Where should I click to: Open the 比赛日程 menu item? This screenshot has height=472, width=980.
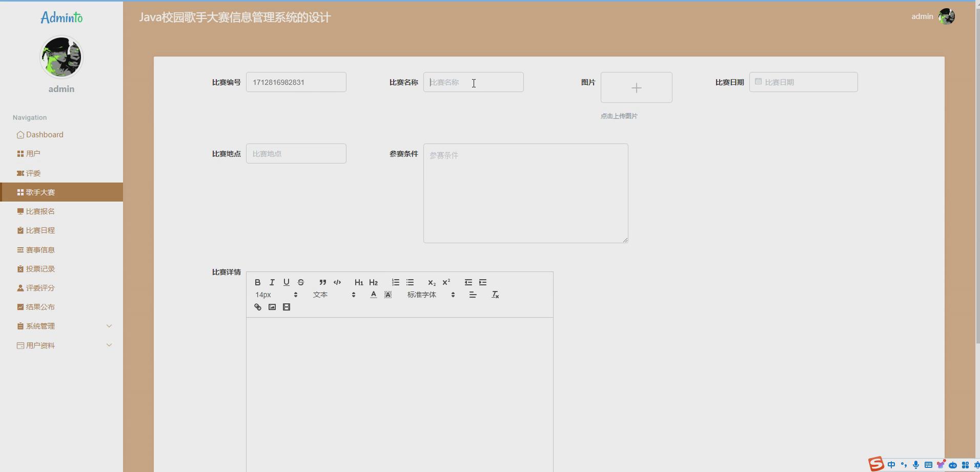coord(62,230)
